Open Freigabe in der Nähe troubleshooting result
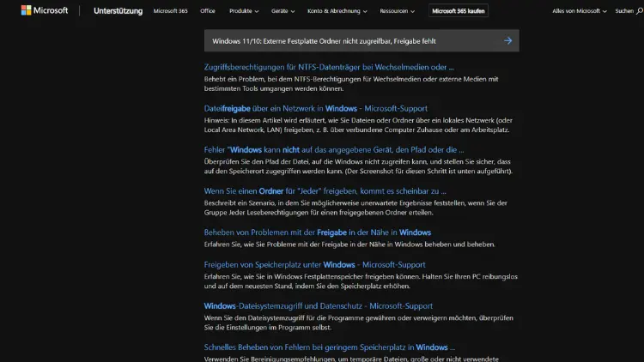This screenshot has height=362, width=644. (318, 232)
